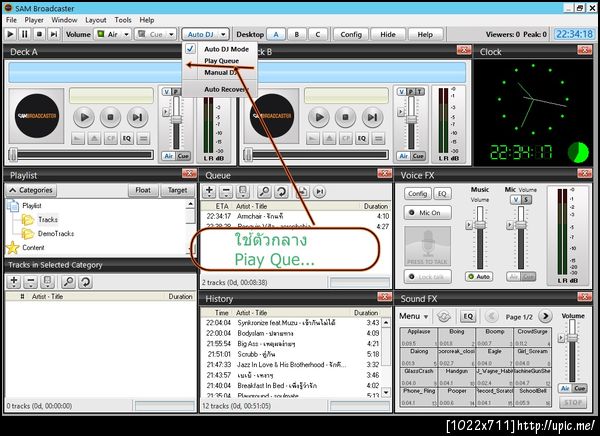Select Bodyslam row in History
This screenshot has height=436, width=600.
(293, 333)
